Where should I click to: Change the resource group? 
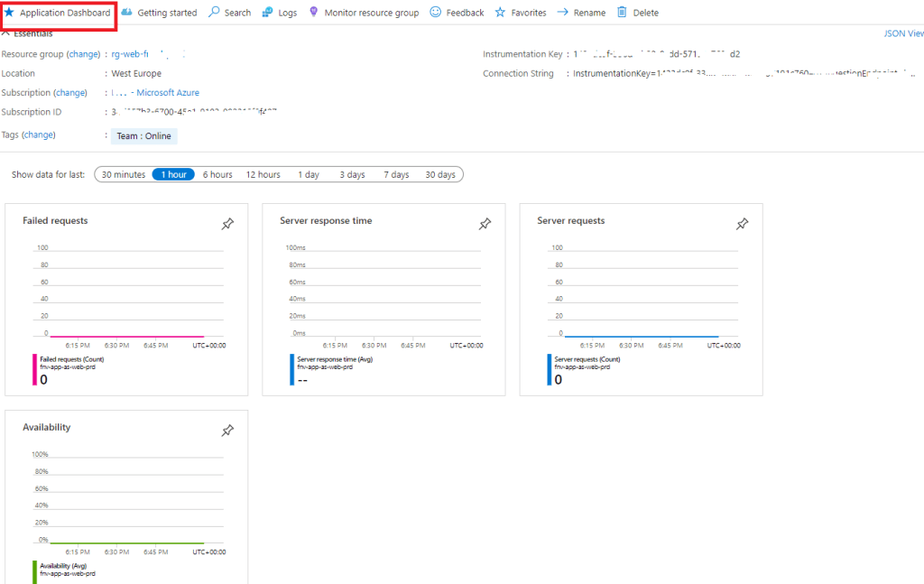[84, 54]
